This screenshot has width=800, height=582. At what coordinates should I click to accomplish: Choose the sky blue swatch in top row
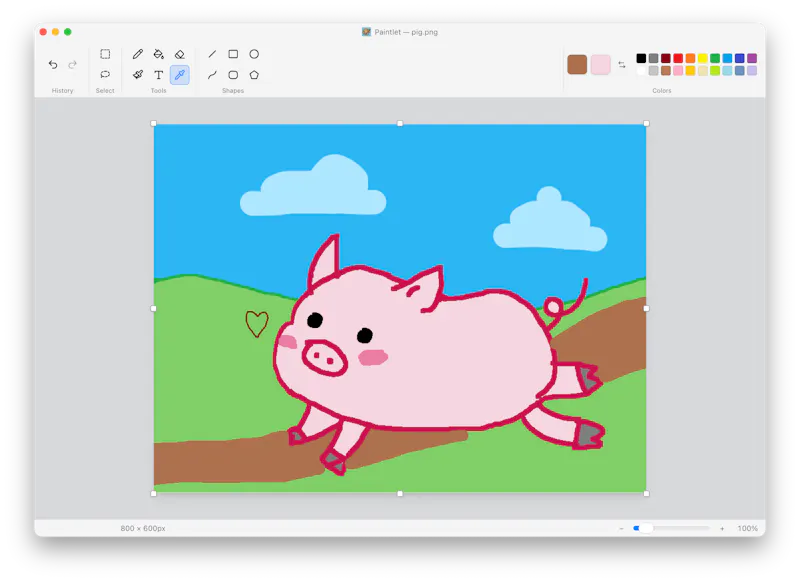click(x=727, y=58)
